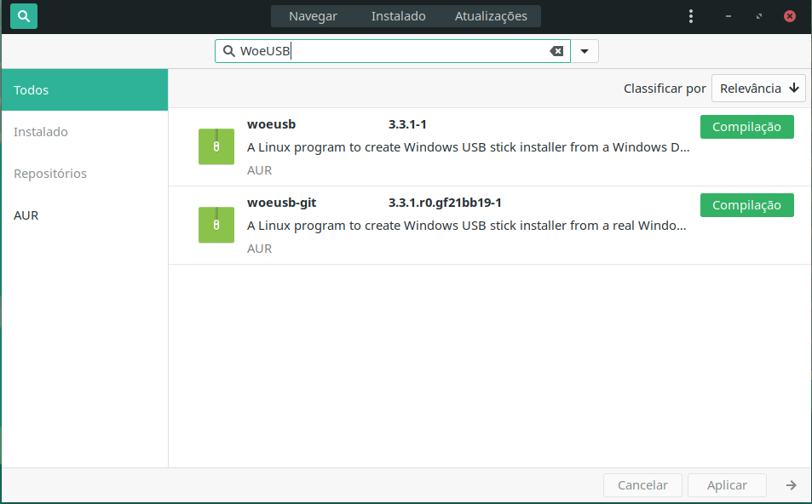Open the Relevância sort dropdown
The height and width of the screenshot is (504, 812).
click(x=758, y=89)
